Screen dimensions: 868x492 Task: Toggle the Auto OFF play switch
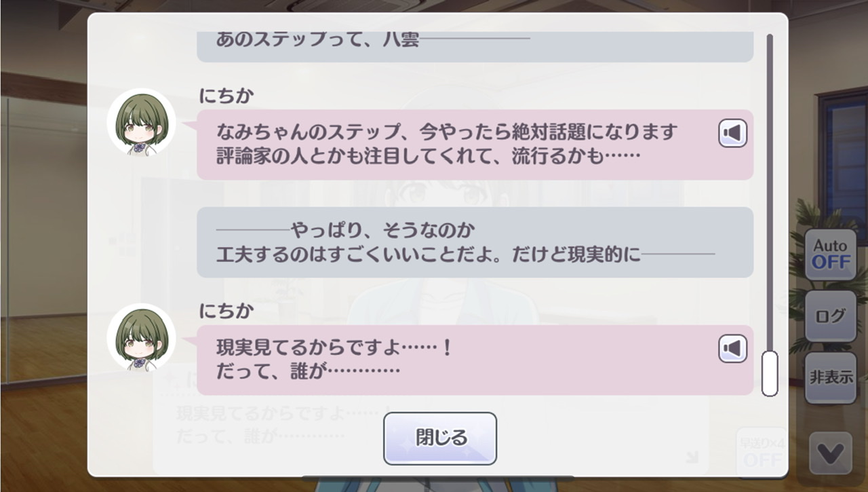[x=831, y=254]
